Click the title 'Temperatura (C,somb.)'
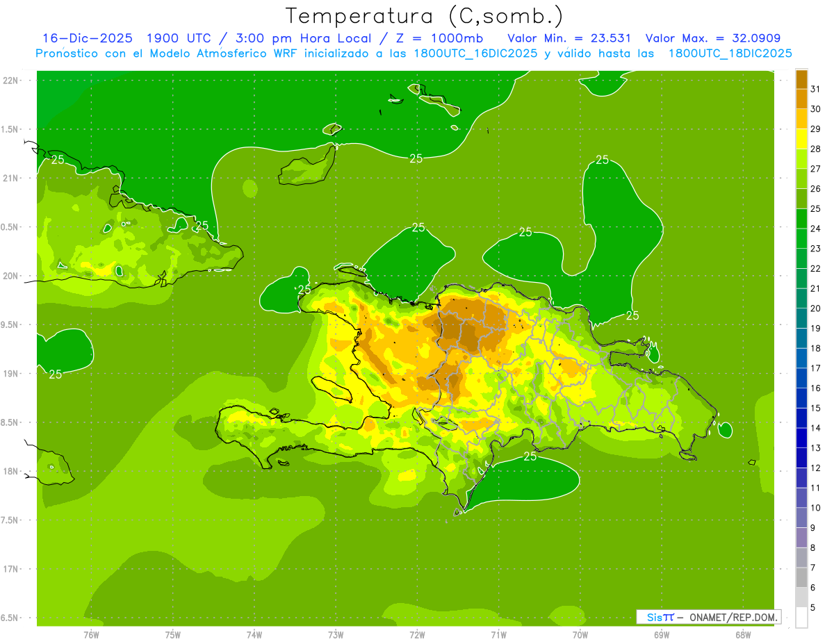 (x=424, y=16)
